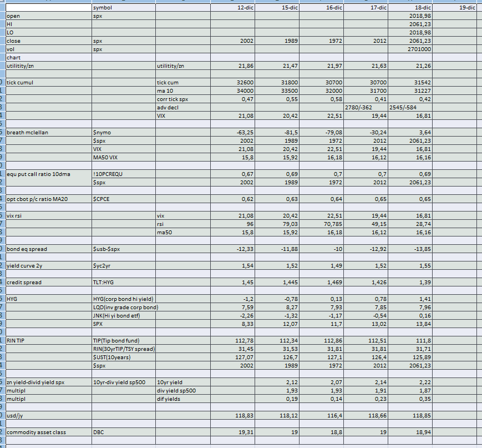Select the '$yc2yr' symbol cell

124,265
